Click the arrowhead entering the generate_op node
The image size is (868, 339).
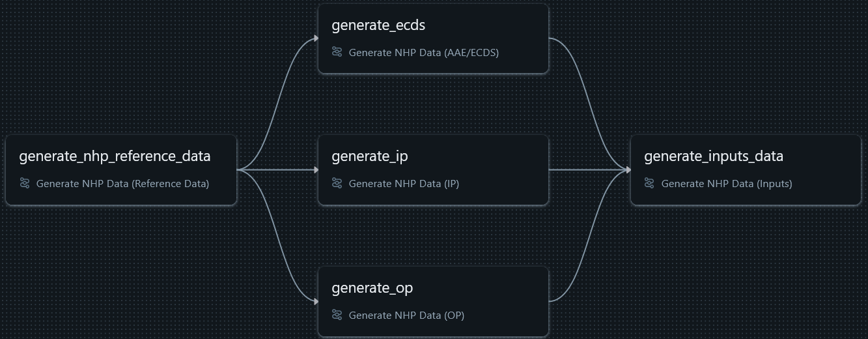[316, 302]
